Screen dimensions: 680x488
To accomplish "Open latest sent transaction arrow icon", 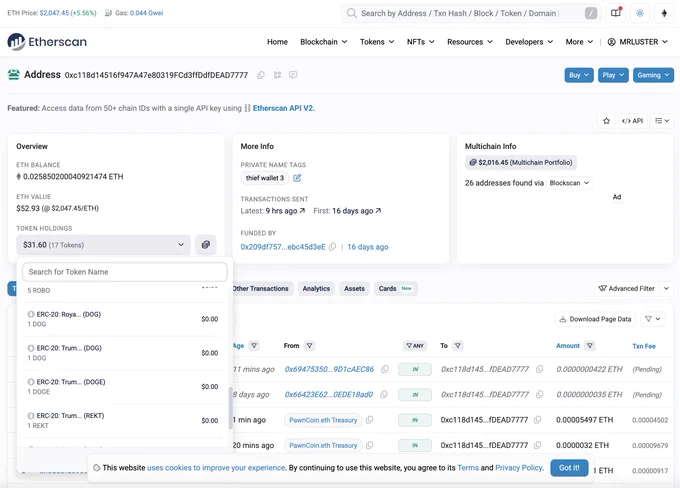I will 302,211.
